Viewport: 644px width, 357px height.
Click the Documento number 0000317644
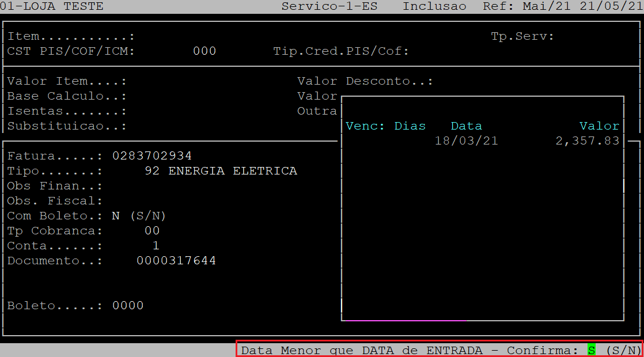[176, 261]
